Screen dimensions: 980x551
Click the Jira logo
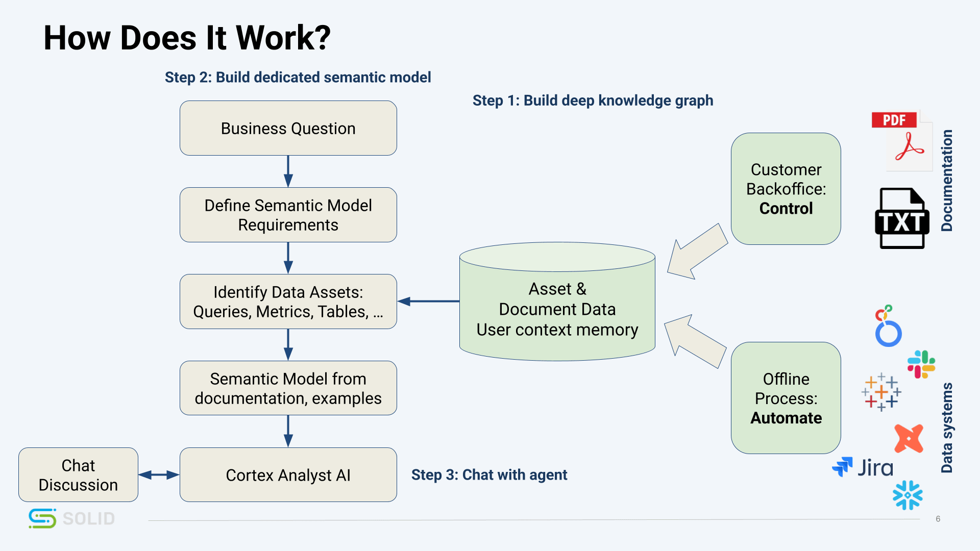(863, 467)
